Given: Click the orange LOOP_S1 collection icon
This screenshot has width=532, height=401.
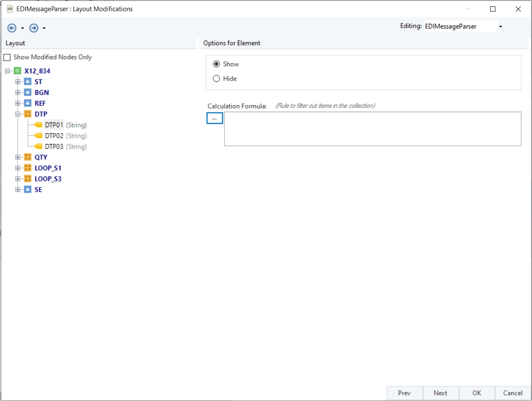Looking at the screenshot, I should 28,168.
